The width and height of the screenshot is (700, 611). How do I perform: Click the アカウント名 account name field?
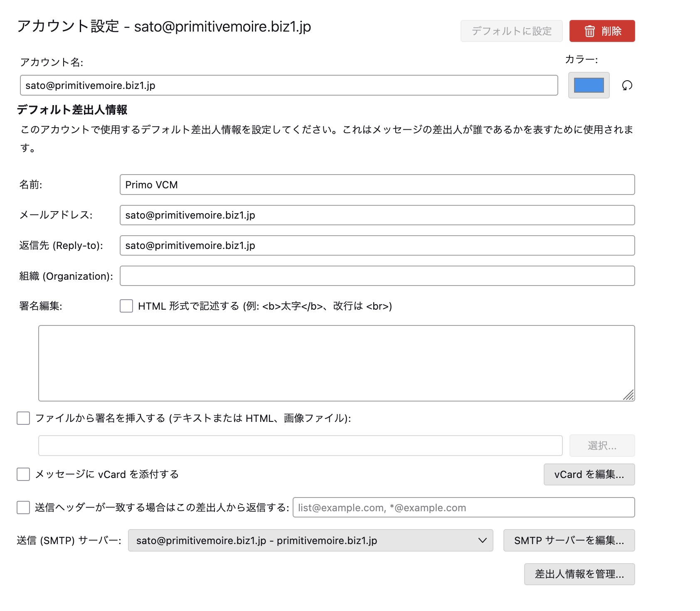(x=288, y=86)
